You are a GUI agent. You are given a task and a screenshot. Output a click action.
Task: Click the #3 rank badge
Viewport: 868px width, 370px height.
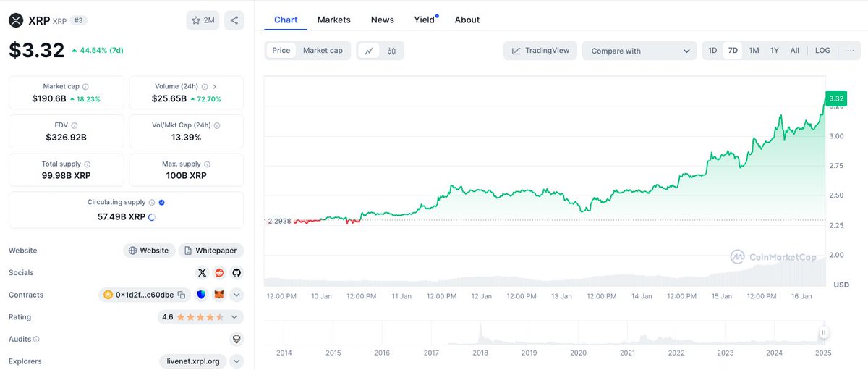(79, 20)
